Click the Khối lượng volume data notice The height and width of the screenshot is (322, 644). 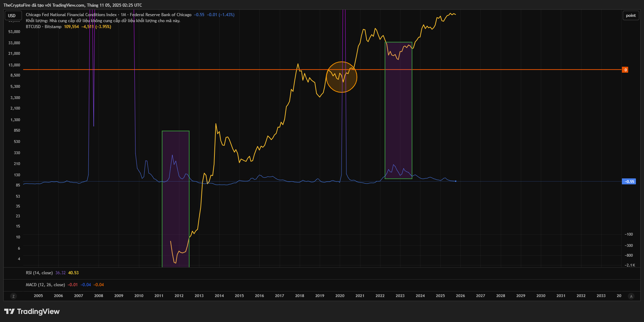click(x=103, y=21)
